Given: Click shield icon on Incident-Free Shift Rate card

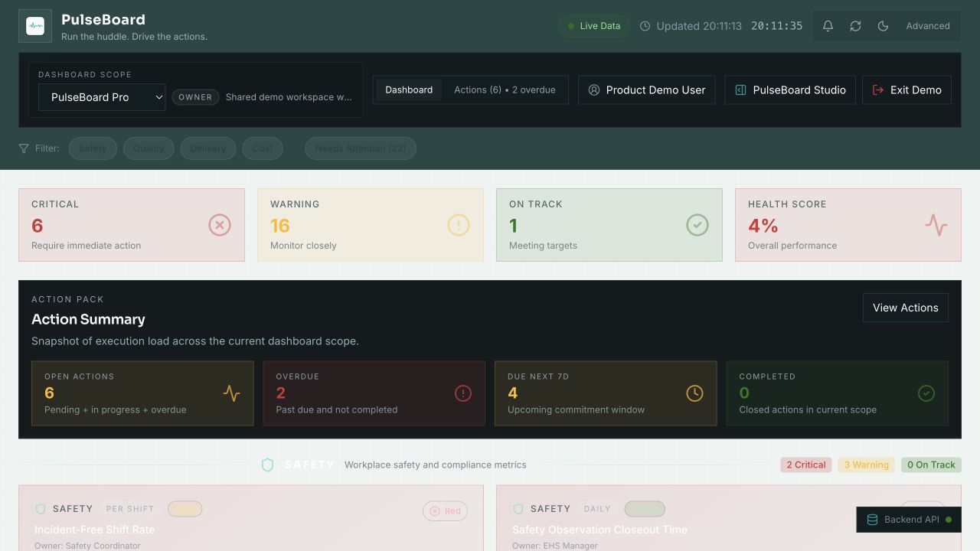Looking at the screenshot, I should [x=41, y=509].
